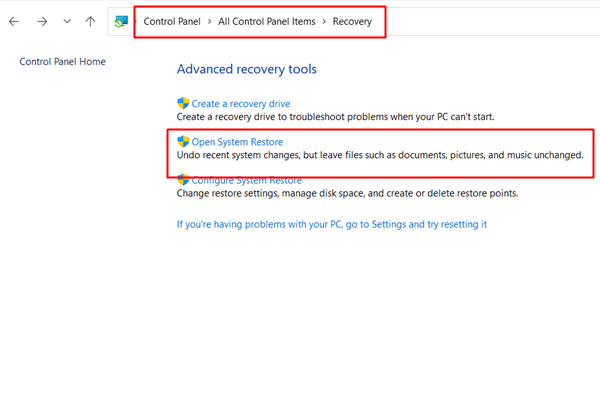Open the Create a recovery drive link
The width and height of the screenshot is (600, 405).
coord(241,103)
